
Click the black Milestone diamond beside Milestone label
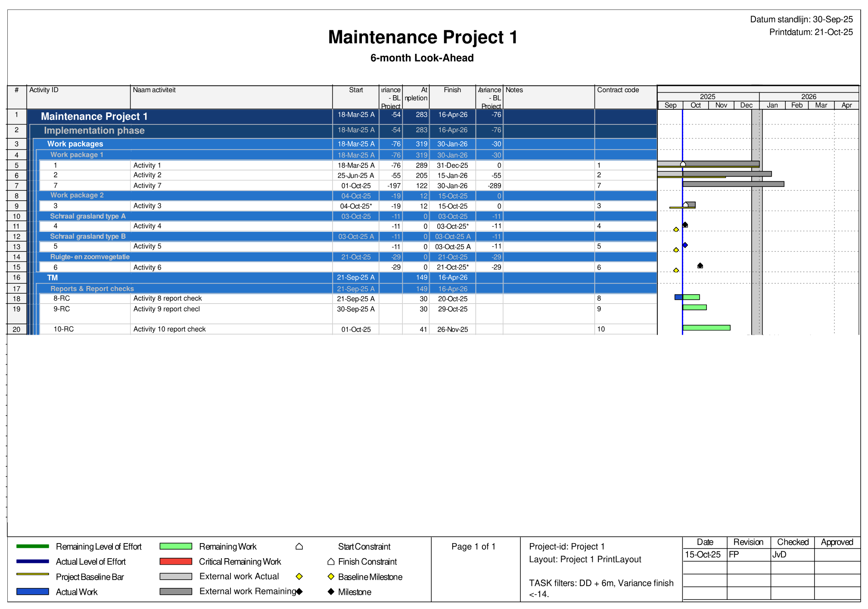click(331, 592)
